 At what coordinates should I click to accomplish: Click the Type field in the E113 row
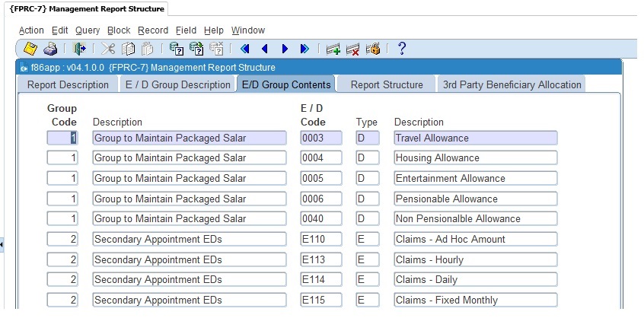click(x=367, y=259)
